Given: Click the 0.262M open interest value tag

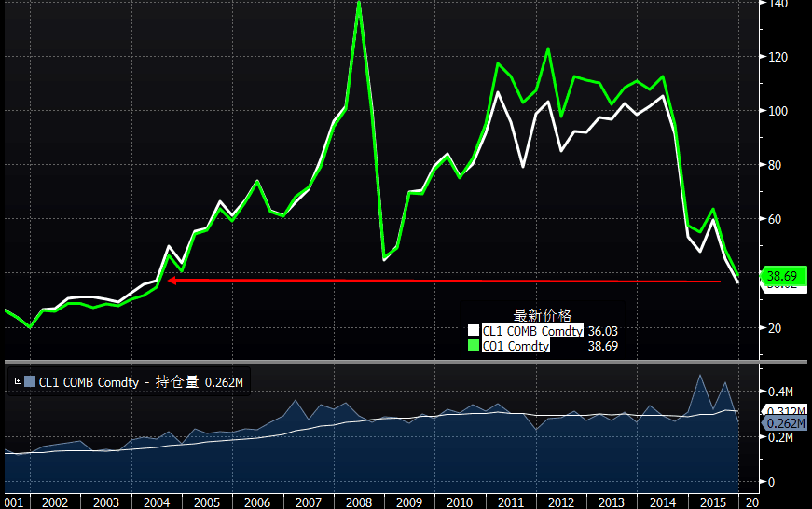Looking at the screenshot, I should pyautogui.click(x=785, y=423).
